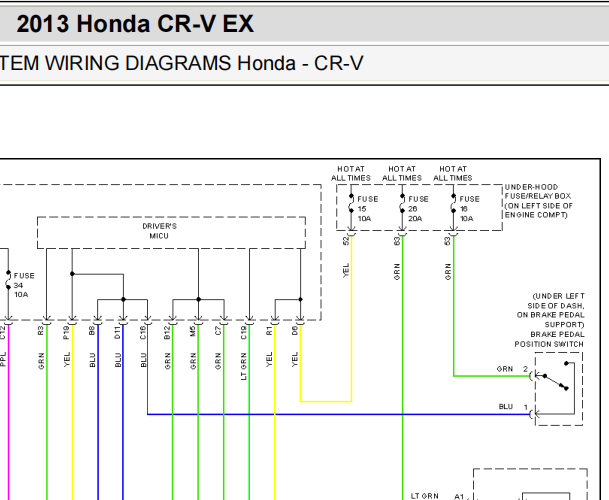Screen dimensions: 609x500
Task: Click connector pin label P19
Action: 66,333
